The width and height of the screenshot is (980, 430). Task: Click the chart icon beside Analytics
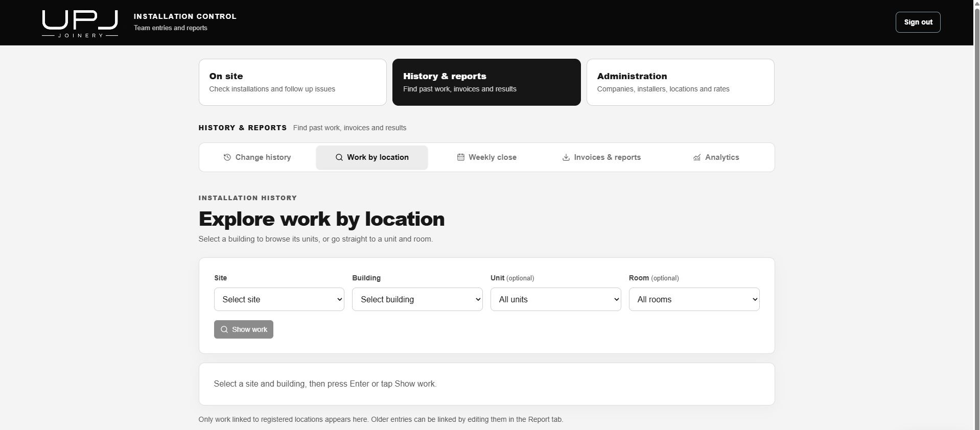coord(697,157)
